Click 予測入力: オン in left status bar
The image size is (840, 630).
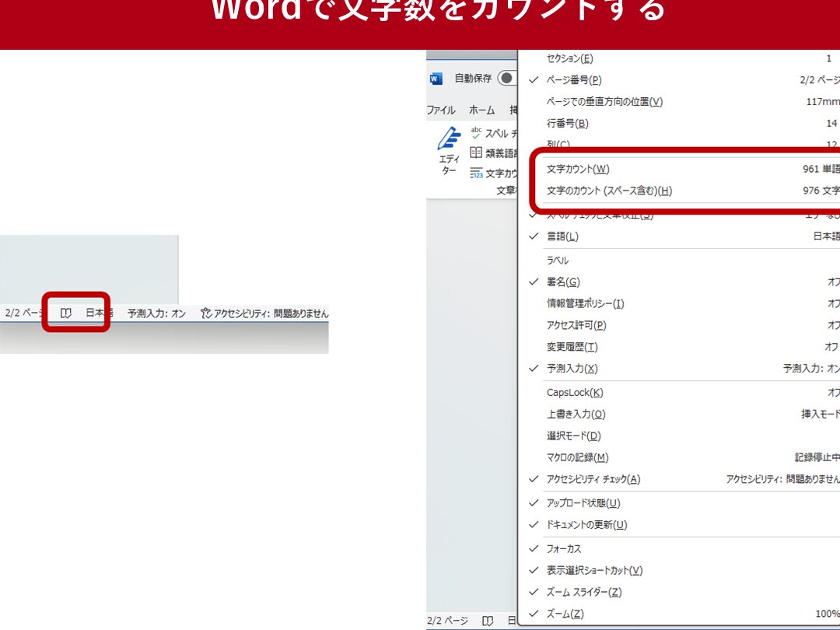tap(156, 313)
